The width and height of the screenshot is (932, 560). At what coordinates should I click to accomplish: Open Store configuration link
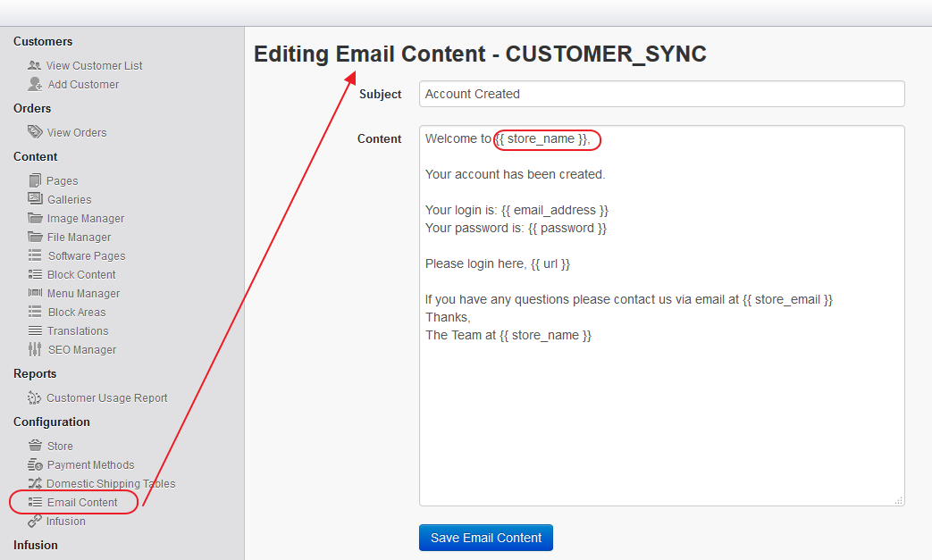tap(60, 446)
